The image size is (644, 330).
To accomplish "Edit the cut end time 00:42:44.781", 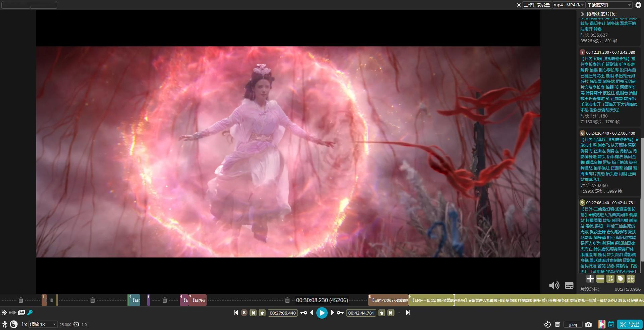I will pyautogui.click(x=361, y=313).
